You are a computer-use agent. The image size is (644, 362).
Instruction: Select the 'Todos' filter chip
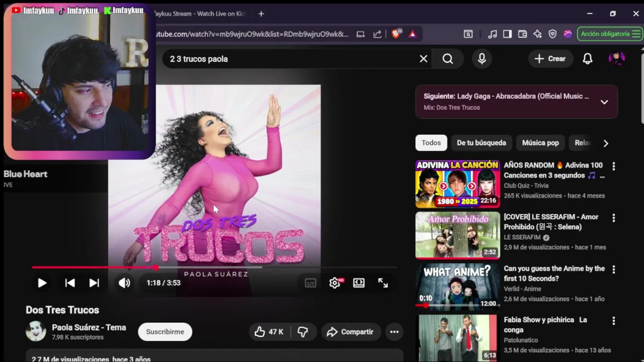pos(431,143)
